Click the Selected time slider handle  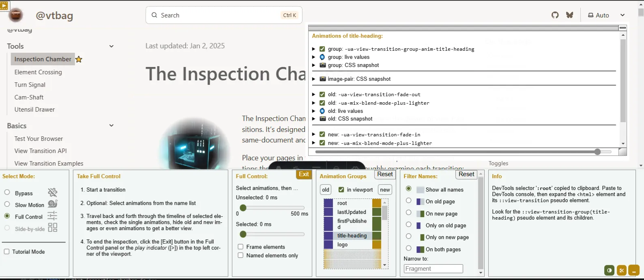[x=243, y=234]
